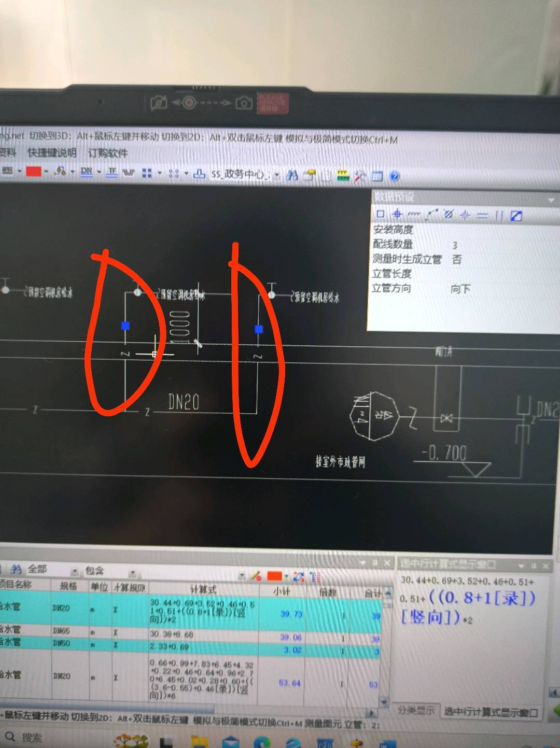Select the left blue grip on the pipe

point(125,326)
